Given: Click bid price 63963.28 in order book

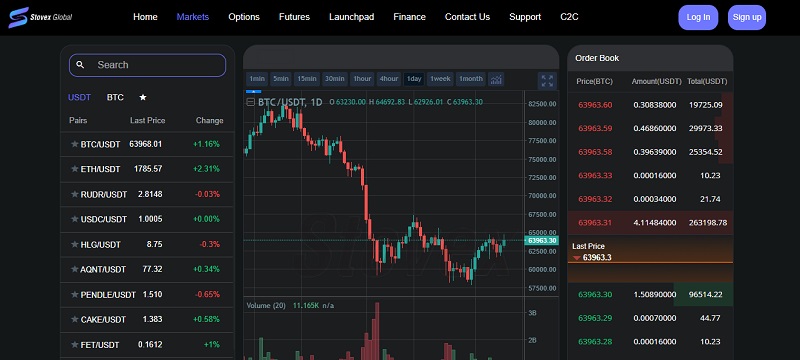Looking at the screenshot, I should [595, 342].
